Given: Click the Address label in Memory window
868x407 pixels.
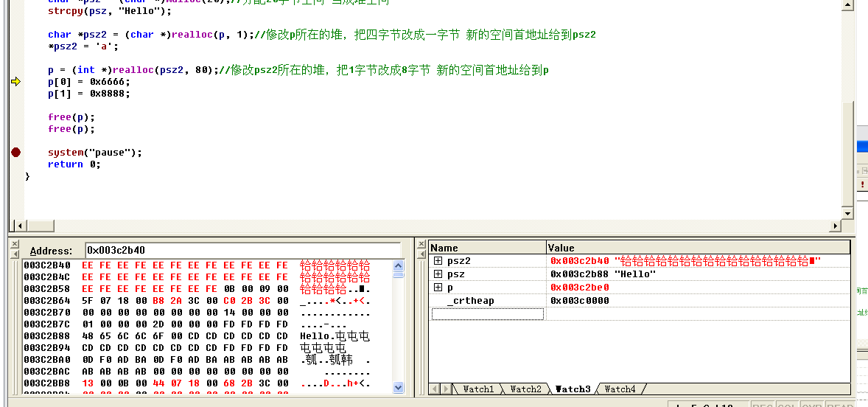Looking at the screenshot, I should pyautogui.click(x=51, y=251).
